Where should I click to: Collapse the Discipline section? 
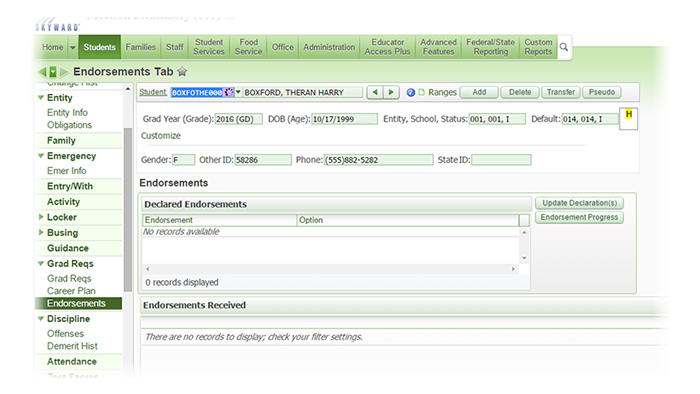pos(41,319)
